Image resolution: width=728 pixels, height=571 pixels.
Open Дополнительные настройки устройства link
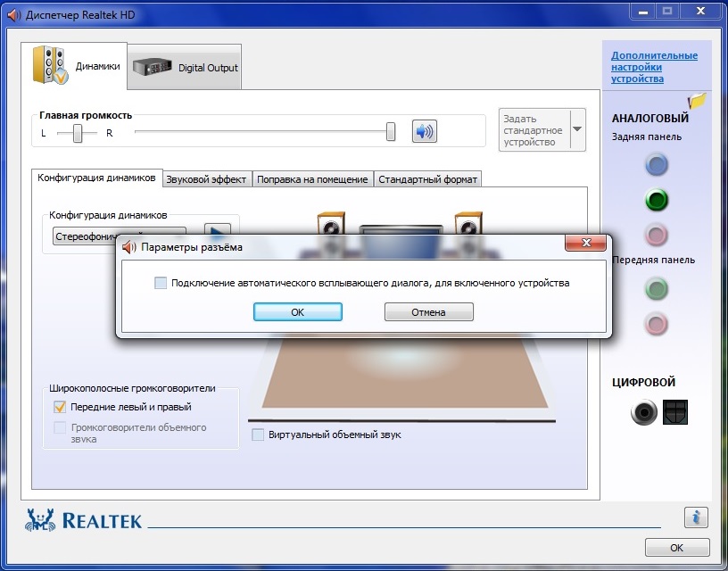point(654,67)
